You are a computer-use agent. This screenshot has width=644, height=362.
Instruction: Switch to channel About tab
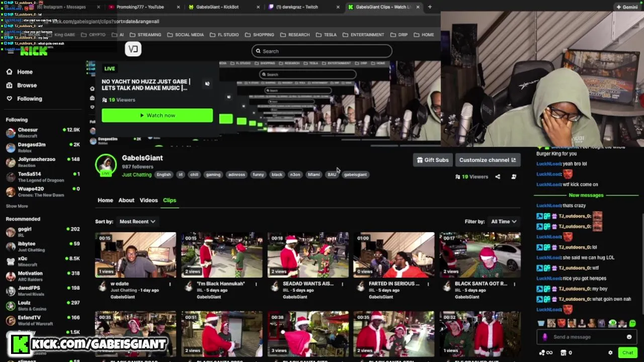point(126,200)
